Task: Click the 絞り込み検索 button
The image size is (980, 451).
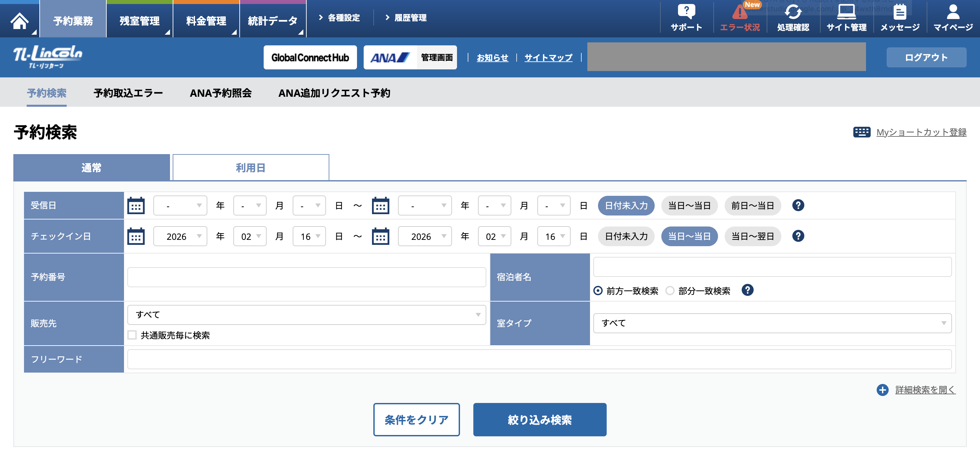Action: click(x=539, y=419)
